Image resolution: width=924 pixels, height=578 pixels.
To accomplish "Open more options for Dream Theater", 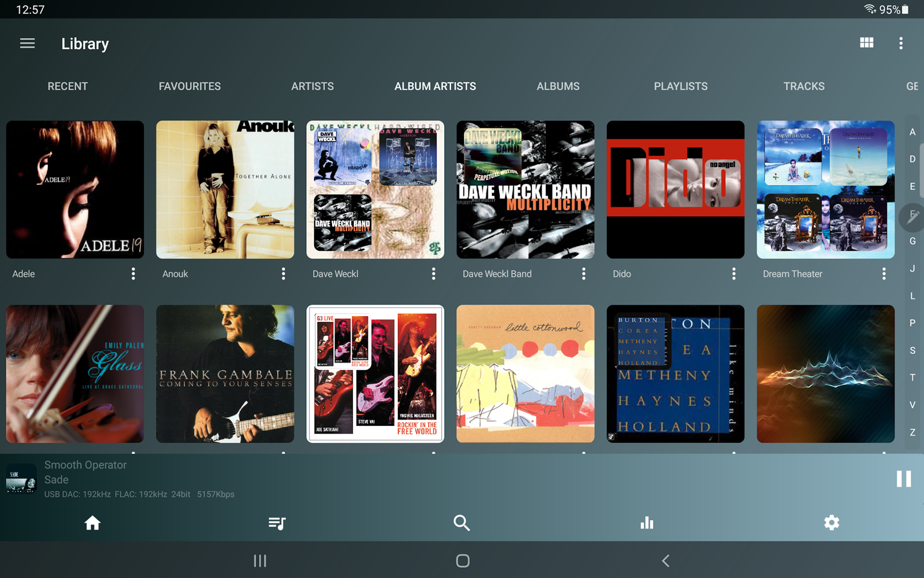I will [x=884, y=274].
